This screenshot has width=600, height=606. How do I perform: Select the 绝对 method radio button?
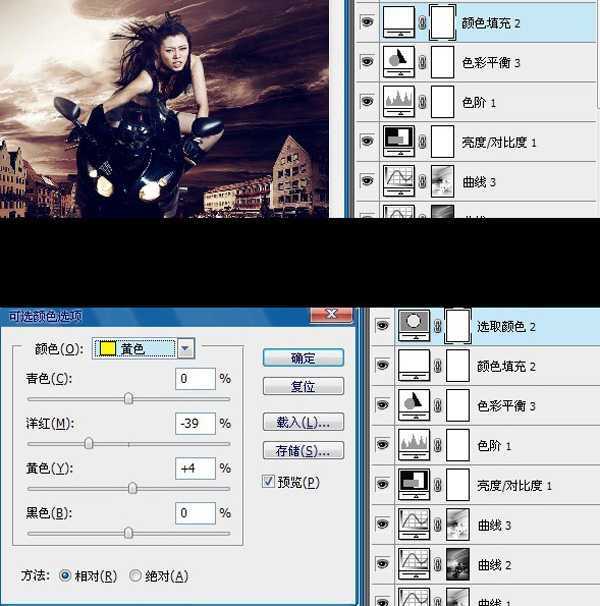pyautogui.click(x=136, y=576)
